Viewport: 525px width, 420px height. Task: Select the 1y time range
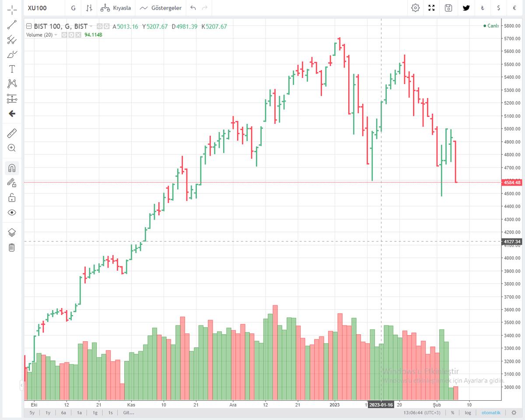pos(48,413)
